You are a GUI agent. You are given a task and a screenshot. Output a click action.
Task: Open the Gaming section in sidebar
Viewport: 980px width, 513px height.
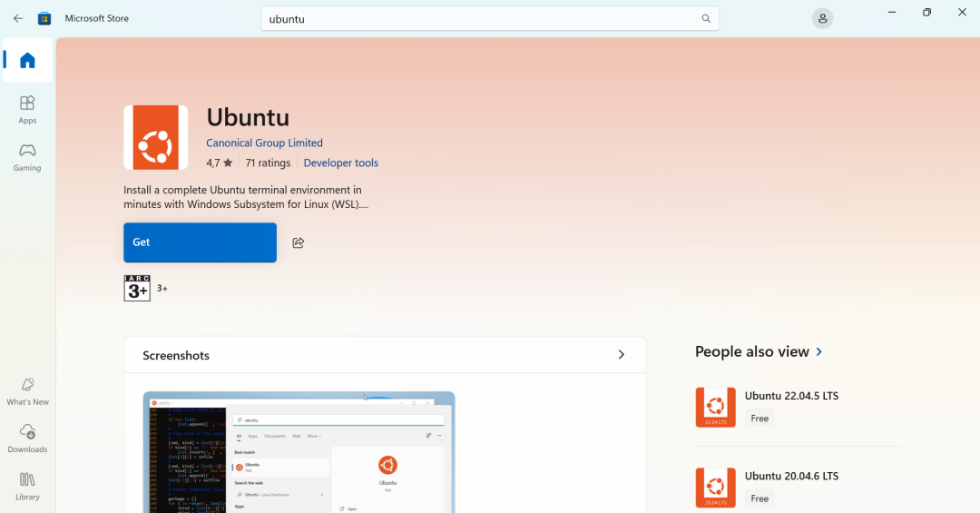pos(27,157)
